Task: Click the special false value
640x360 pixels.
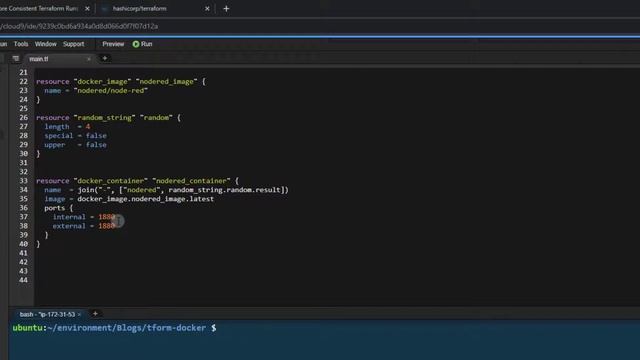Action: tap(96, 136)
